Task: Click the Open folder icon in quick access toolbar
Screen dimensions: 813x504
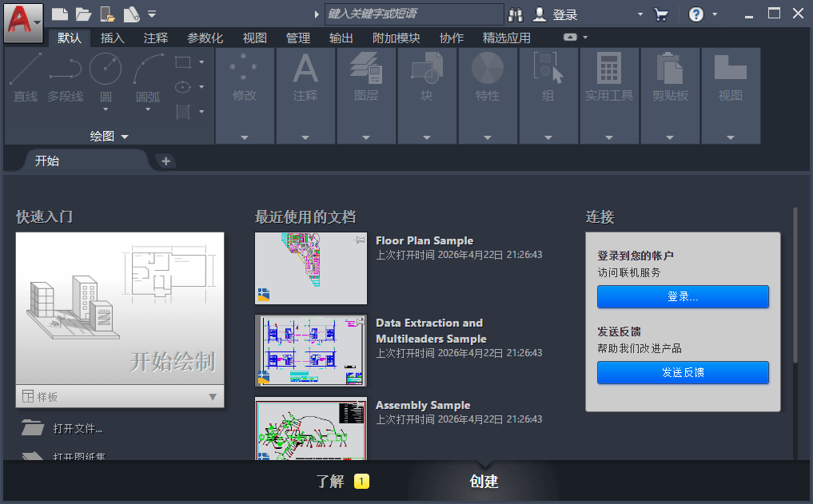Action: 83,14
